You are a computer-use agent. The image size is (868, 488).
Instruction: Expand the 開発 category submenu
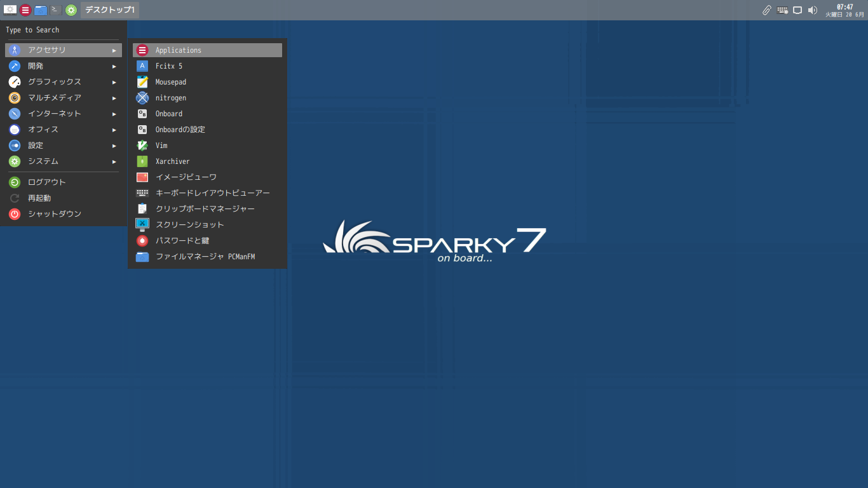pos(64,66)
